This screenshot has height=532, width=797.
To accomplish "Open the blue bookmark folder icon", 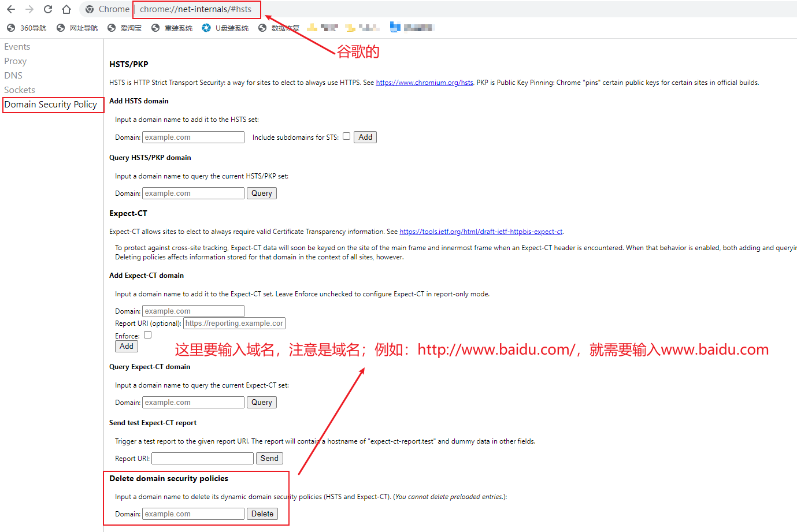I will (x=395, y=27).
